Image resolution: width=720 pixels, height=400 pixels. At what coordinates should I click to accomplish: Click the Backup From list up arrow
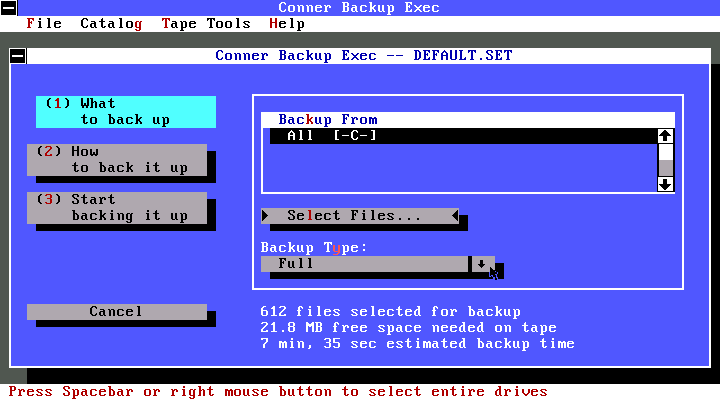coord(665,136)
